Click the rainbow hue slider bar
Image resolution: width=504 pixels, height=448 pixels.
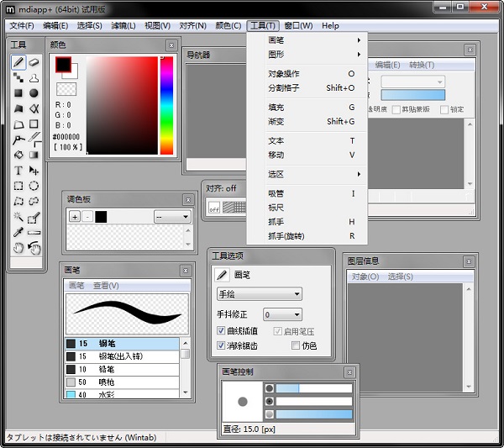click(x=166, y=106)
